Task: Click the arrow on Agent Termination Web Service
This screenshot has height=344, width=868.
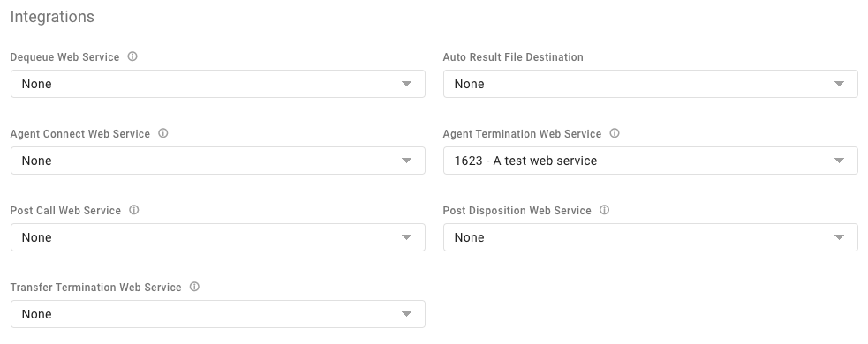Action: point(839,161)
